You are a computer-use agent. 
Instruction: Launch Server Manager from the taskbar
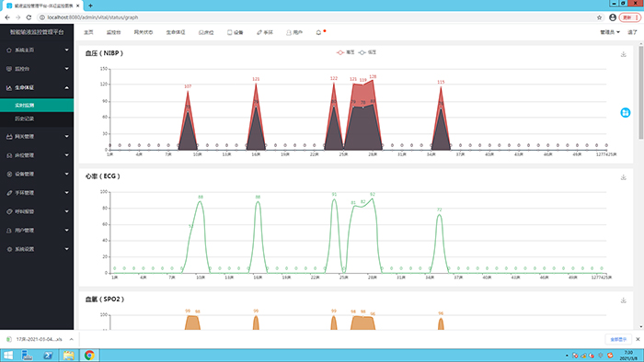pos(27,355)
